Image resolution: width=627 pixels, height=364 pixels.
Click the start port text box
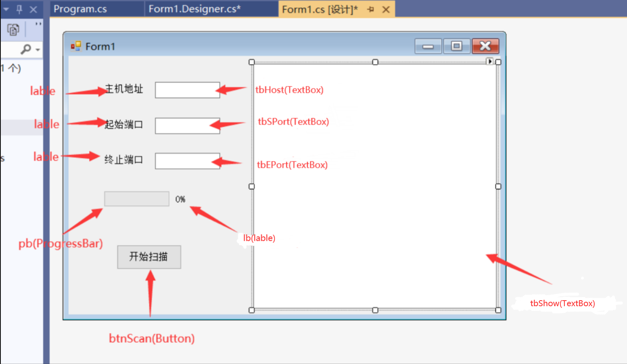(187, 126)
